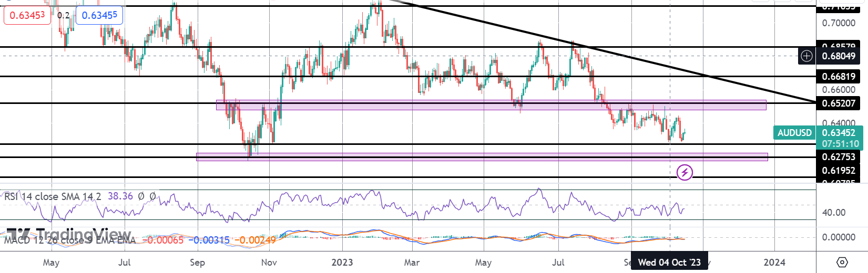Click the plus icon beside 0.68049
The height and width of the screenshot is (273, 868).
pyautogui.click(x=806, y=56)
